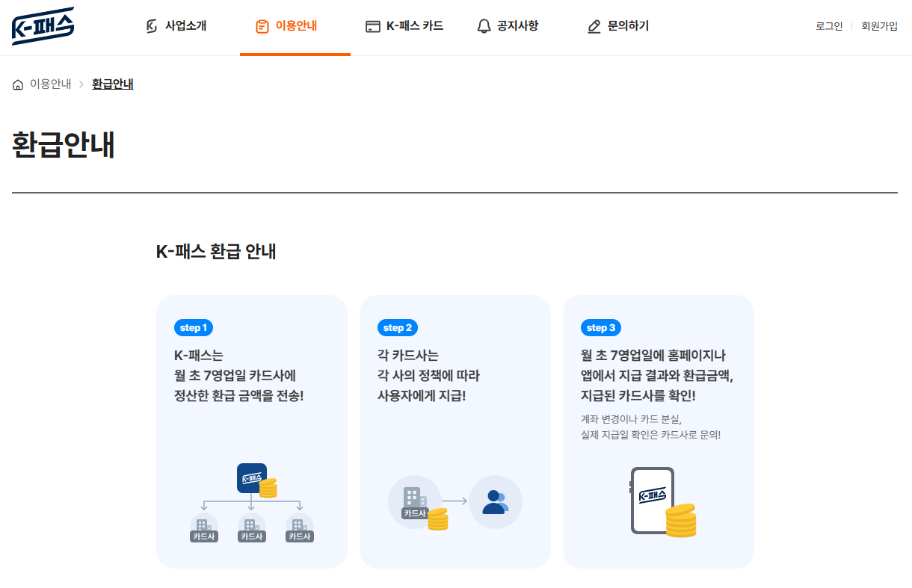
Task: Click the step 2 description text
Action: click(x=429, y=375)
